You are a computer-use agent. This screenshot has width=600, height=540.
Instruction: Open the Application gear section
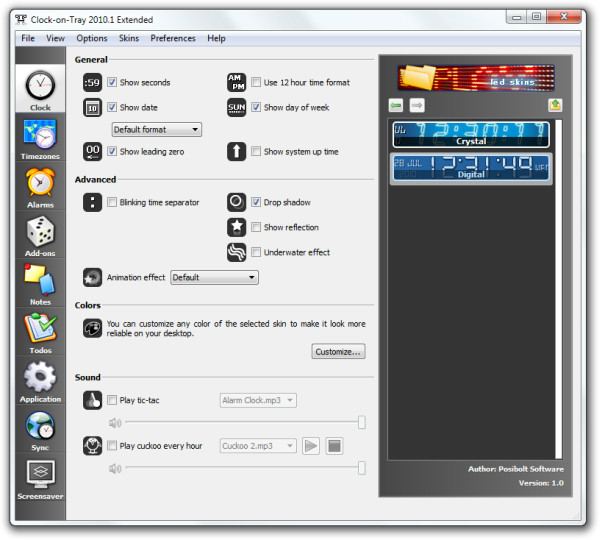pyautogui.click(x=40, y=381)
